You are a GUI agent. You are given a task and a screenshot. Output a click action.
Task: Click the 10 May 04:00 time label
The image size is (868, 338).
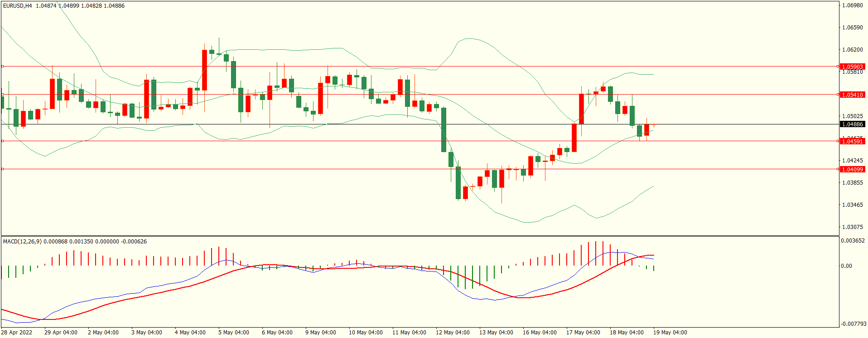(365, 333)
